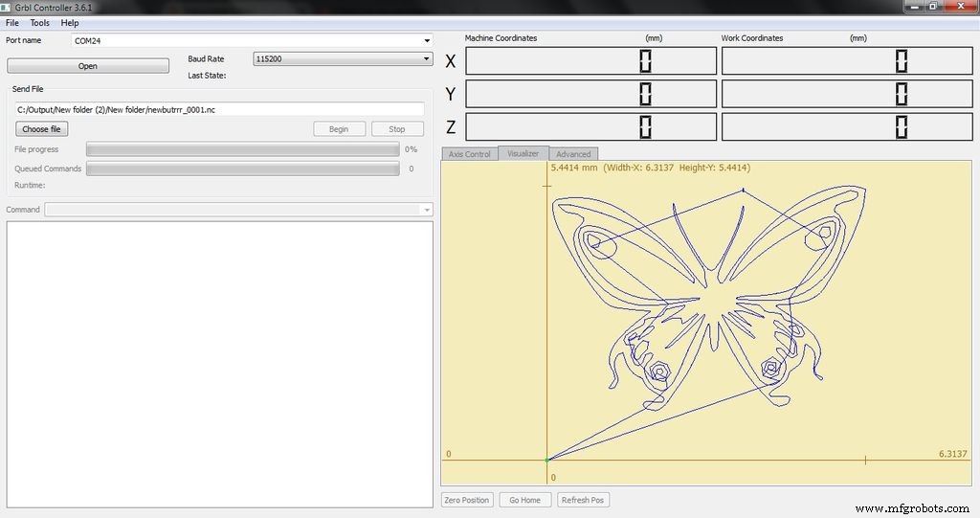980x518 pixels.
Task: Expand the Command history dropdown
Action: (427, 210)
